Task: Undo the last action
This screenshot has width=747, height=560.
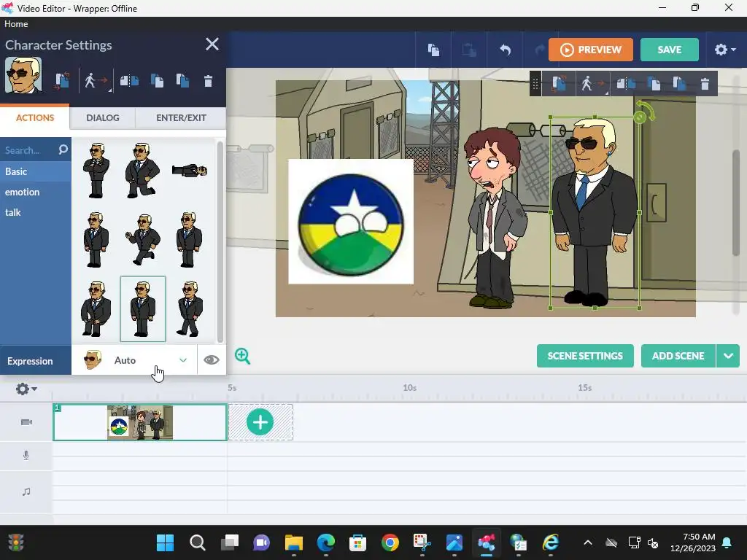Action: click(505, 50)
